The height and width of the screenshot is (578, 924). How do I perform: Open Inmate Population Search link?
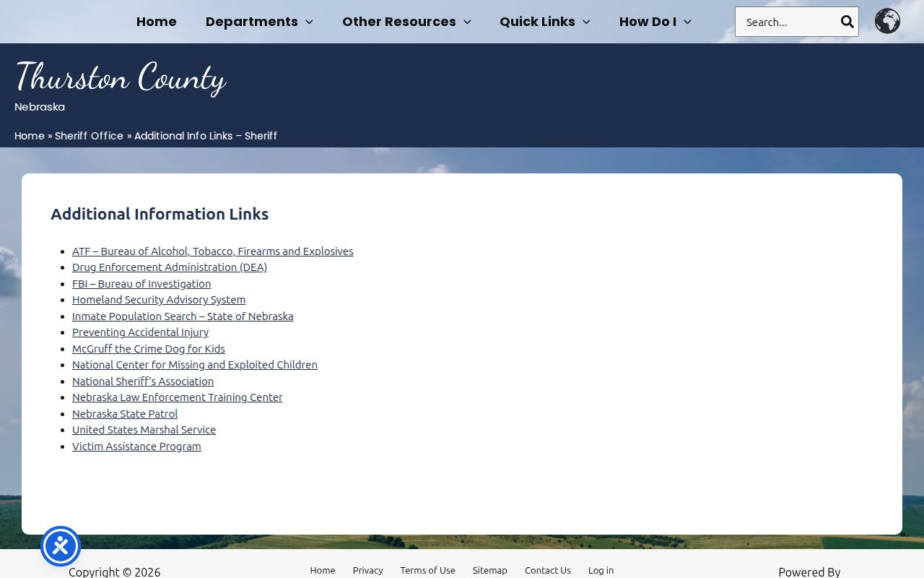coord(183,316)
